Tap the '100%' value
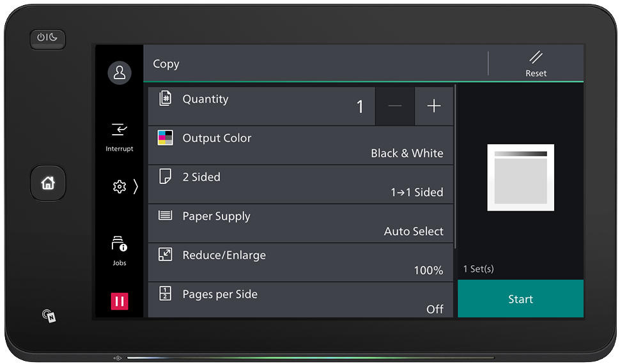The image size is (620, 364). 428,270
